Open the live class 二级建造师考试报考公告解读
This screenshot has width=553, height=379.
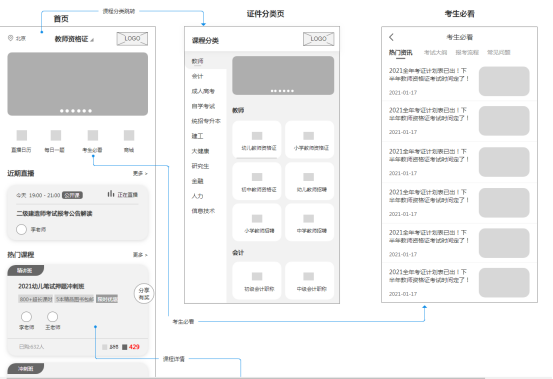coord(54,214)
